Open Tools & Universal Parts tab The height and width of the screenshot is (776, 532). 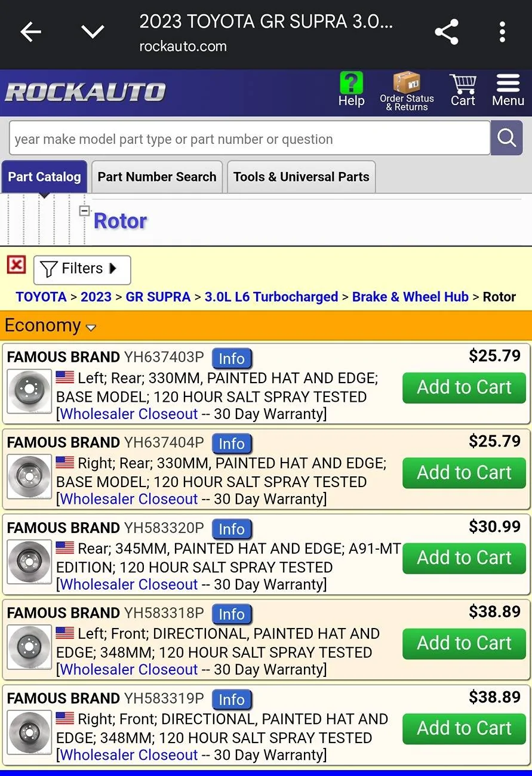302,177
